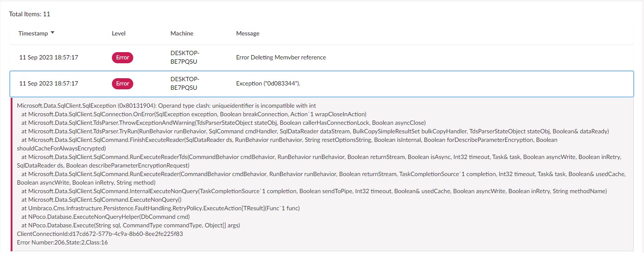
Task: Click the Message column header
Action: (248, 33)
